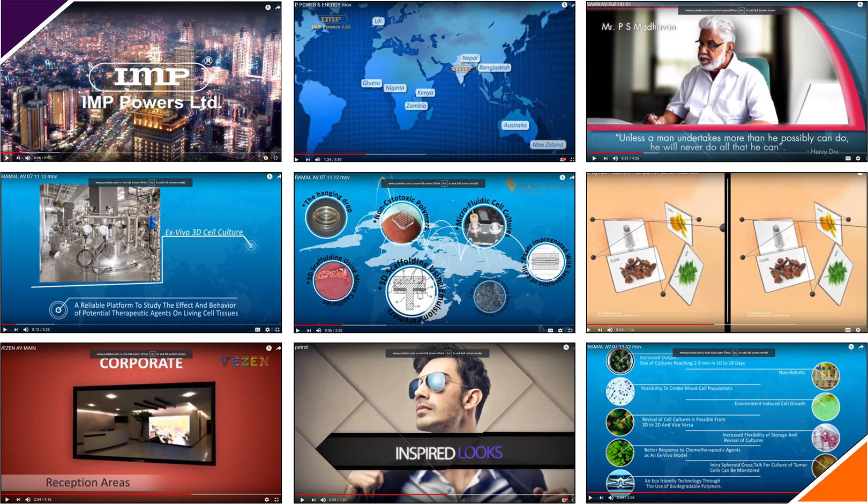This screenshot has height=504, width=868.
Task: Skip to next in IMP Powers Ltd video
Action: pyautogui.click(x=18, y=158)
